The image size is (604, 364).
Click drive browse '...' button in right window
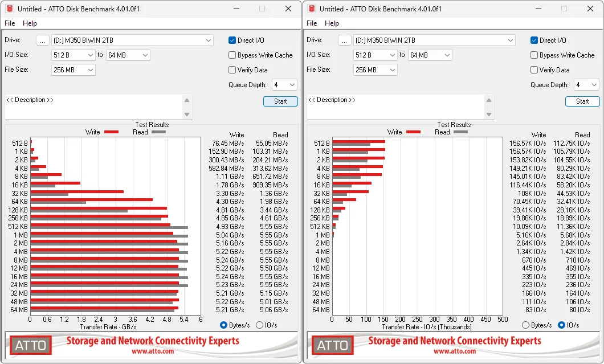tap(345, 40)
